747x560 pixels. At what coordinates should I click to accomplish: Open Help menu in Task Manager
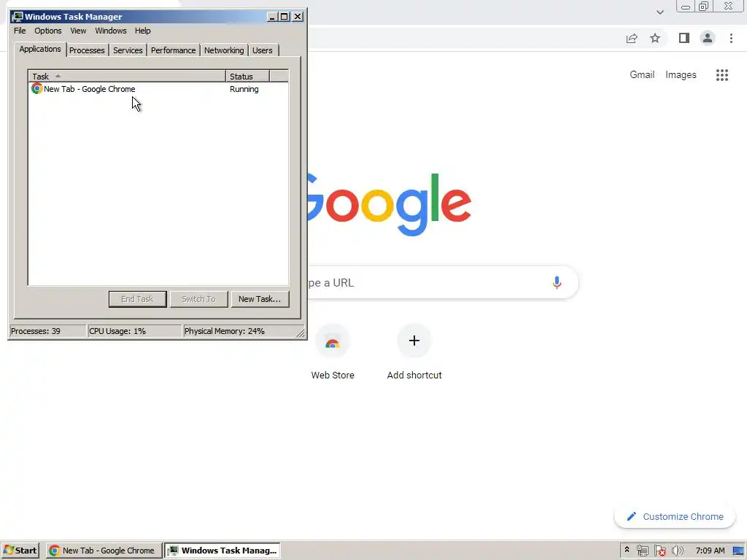click(x=142, y=31)
